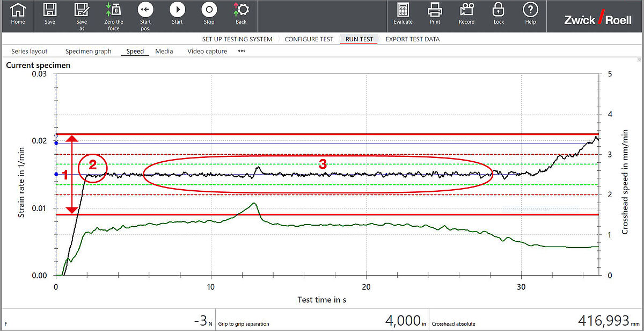Go to the Home screen

click(x=18, y=14)
